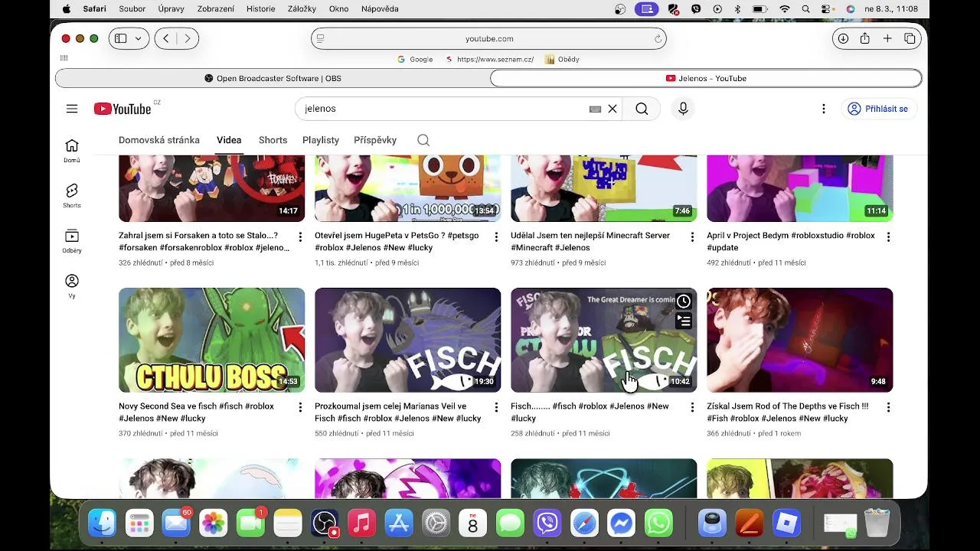The image size is (980, 551).
Task: Click the magnifier search button
Action: click(x=642, y=109)
